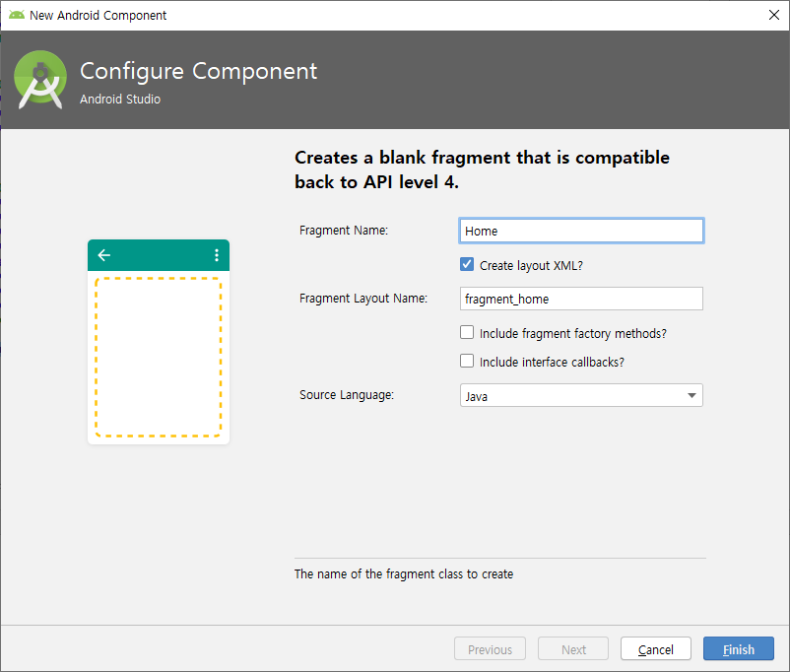Viewport: 790px width, 672px height.
Task: Click the Source Language label
Action: coord(347,395)
